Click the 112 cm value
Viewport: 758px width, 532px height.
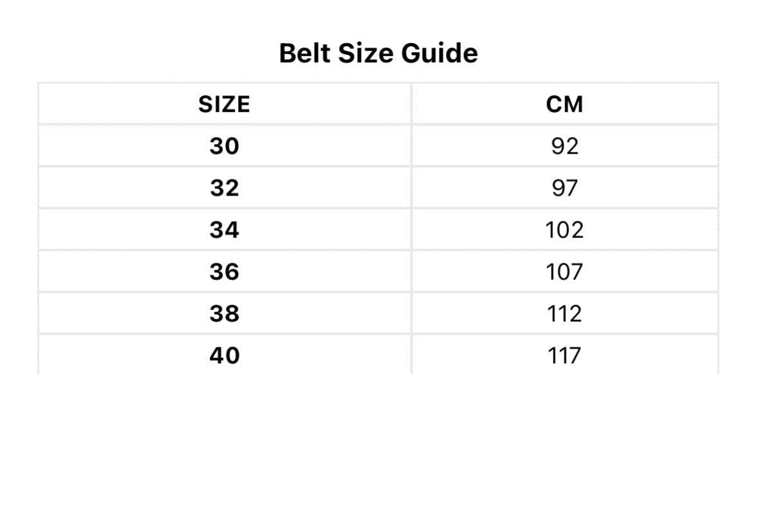[564, 314]
